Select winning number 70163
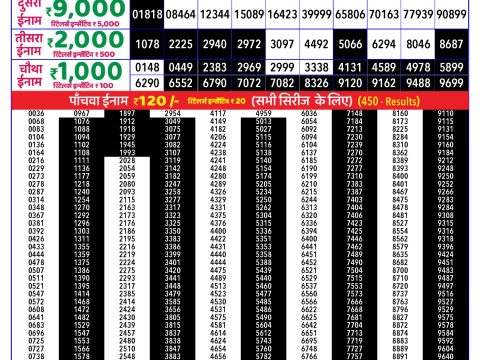The height and width of the screenshot is (360, 480). (x=384, y=14)
